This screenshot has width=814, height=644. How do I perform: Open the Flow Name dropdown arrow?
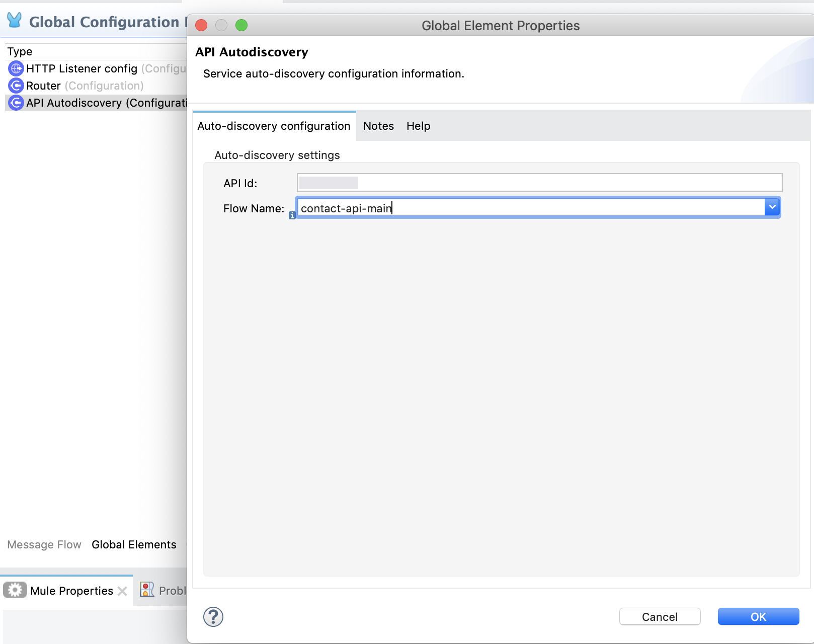point(772,207)
